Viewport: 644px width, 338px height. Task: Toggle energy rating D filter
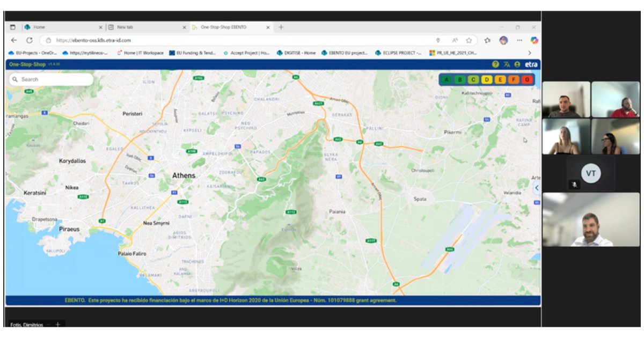pyautogui.click(x=487, y=79)
